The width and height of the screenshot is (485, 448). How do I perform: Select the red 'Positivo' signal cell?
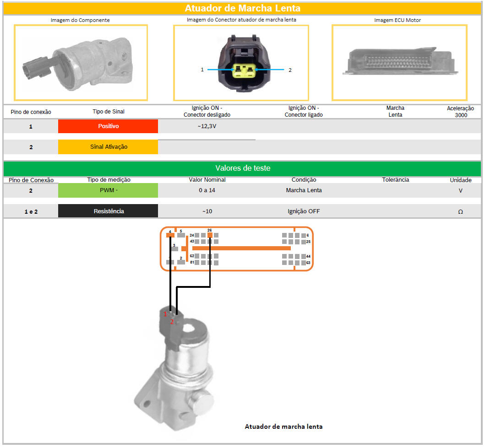pos(108,126)
